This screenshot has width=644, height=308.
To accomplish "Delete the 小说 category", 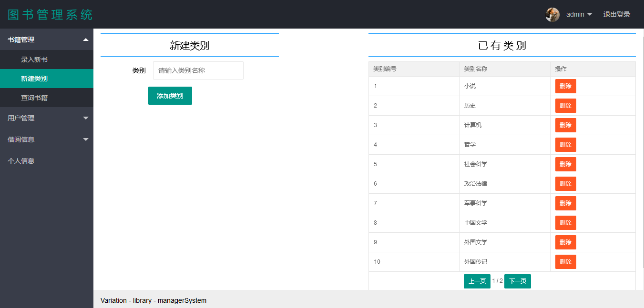I will 565,86.
